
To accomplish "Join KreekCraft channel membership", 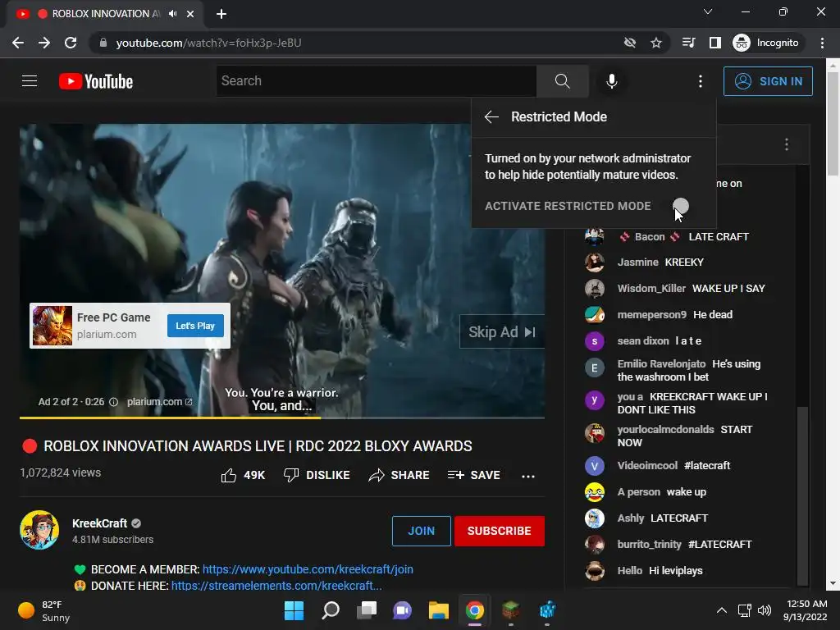I will tap(422, 531).
